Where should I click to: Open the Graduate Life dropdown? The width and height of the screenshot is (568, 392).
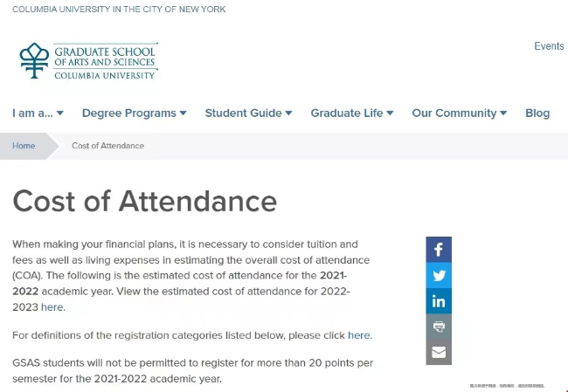352,113
